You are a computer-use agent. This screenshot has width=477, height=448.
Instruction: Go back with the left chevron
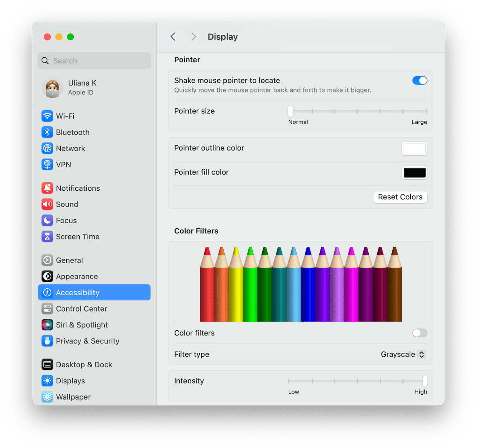click(x=173, y=37)
